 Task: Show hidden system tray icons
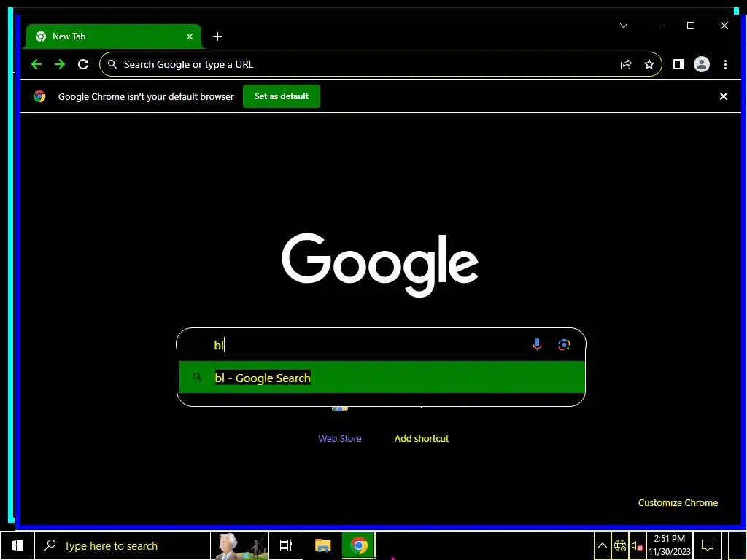pyautogui.click(x=602, y=545)
